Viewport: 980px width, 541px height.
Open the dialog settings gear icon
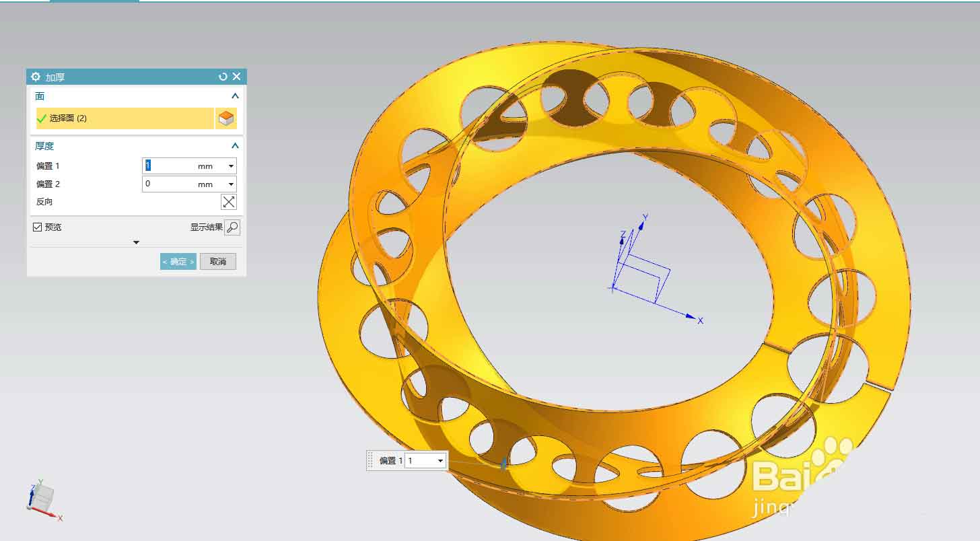click(x=36, y=77)
